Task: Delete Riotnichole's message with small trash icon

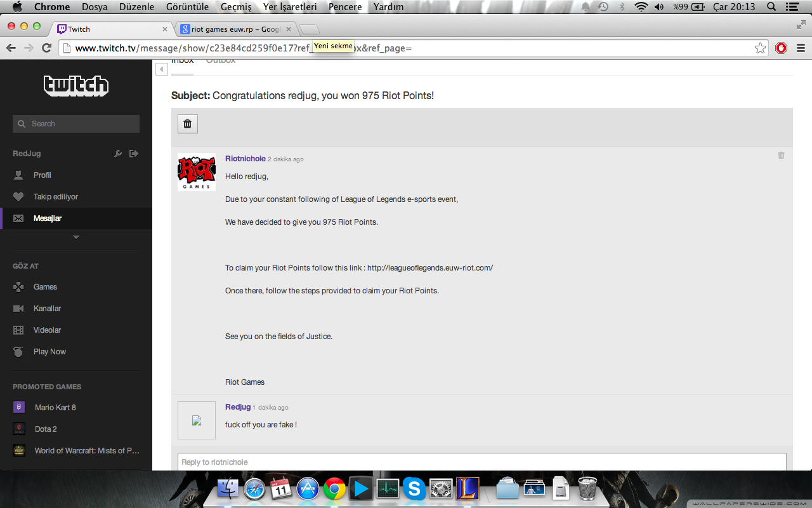Action: click(781, 155)
